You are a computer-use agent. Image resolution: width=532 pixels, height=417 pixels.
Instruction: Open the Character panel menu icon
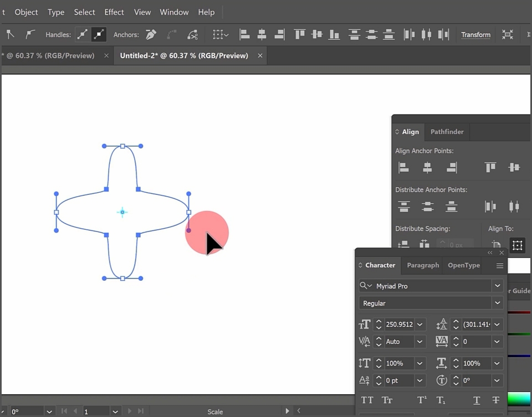click(x=499, y=266)
